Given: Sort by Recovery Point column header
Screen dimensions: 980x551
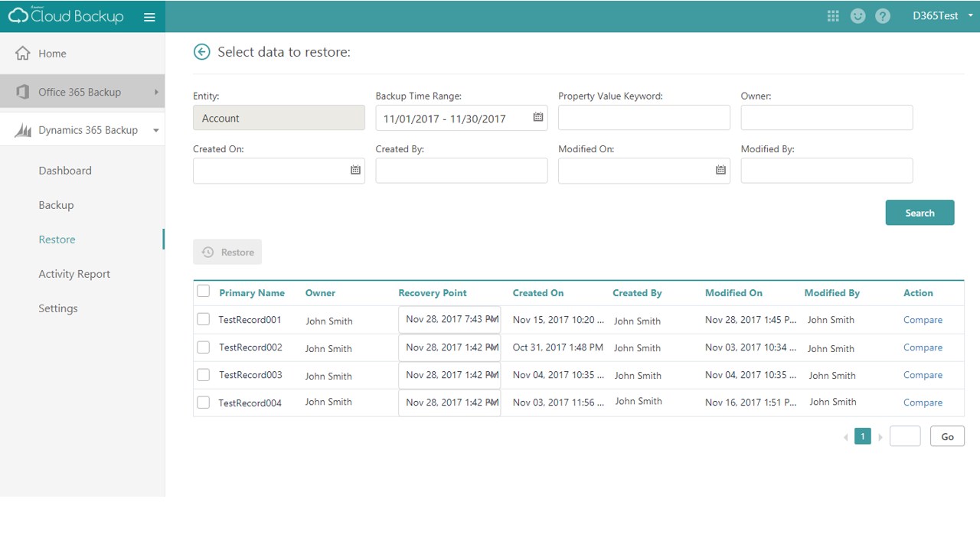Looking at the screenshot, I should tap(433, 293).
